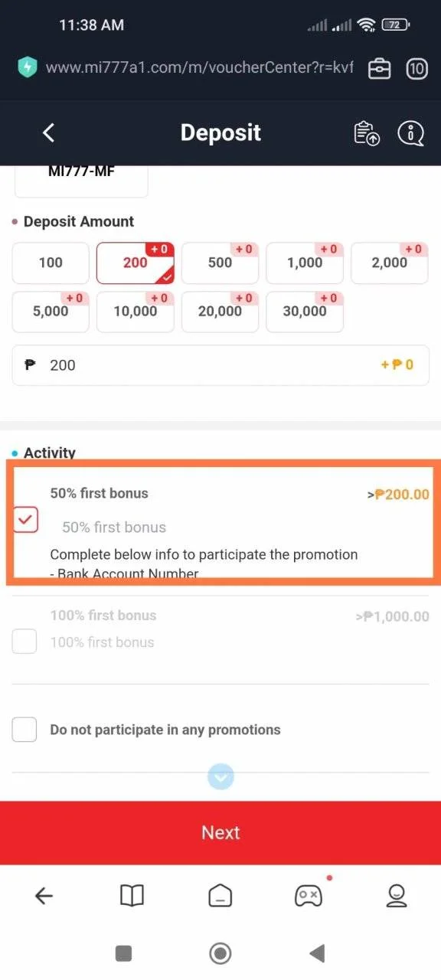Expand more activities with blue down chevron
The image size is (441, 980).
pyautogui.click(x=220, y=778)
